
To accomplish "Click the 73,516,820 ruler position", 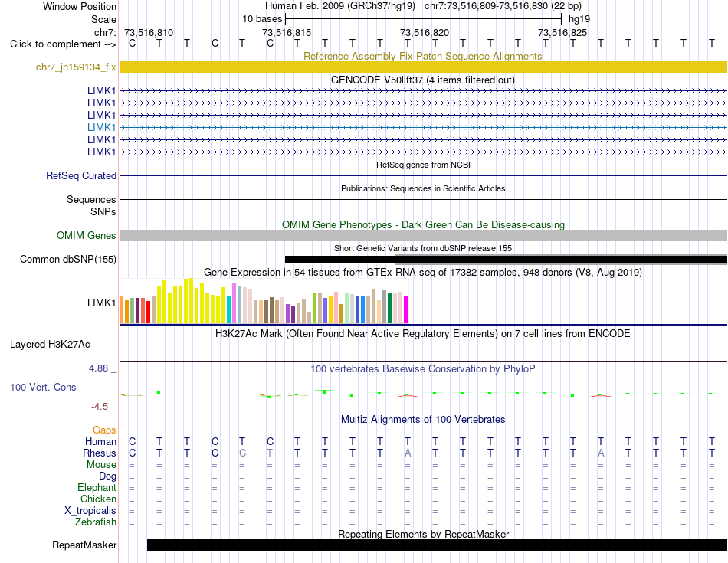I will click(425, 32).
